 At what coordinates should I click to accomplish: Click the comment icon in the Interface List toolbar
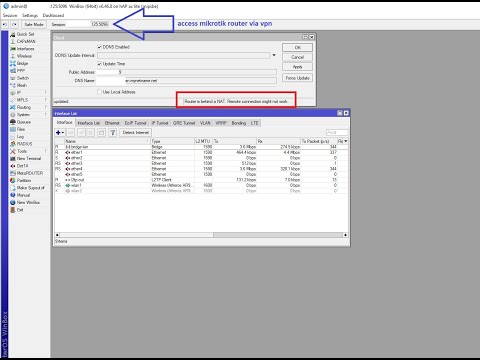pos(101,133)
